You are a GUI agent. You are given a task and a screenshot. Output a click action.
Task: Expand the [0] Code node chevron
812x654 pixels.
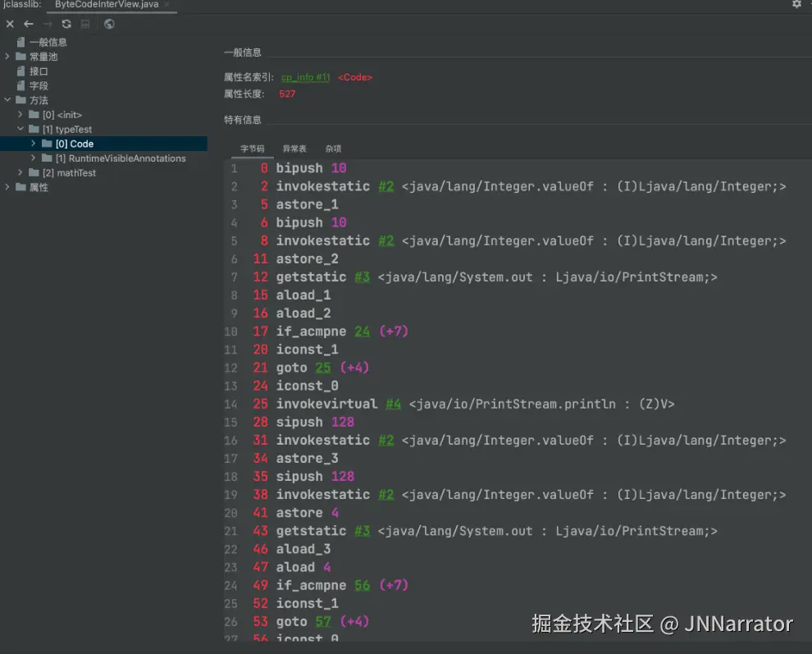33,143
